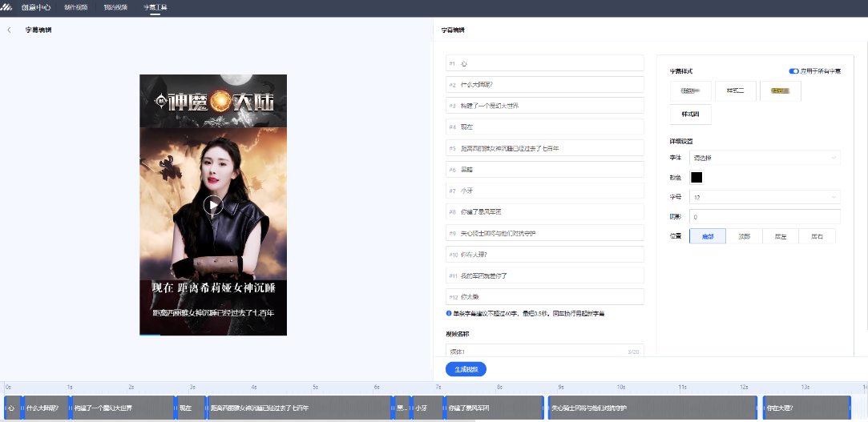Select the first subtitle style preset
This screenshot has width=868, height=422.
[690, 91]
